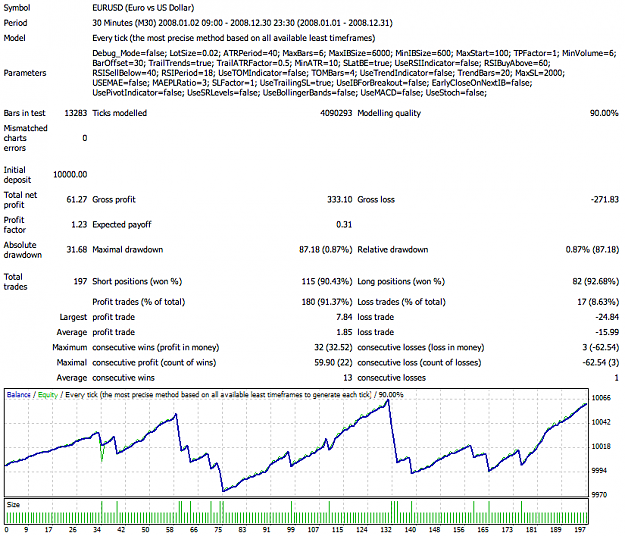Click the Profit factor value 1.23
625x536 pixels.
[x=79, y=225]
